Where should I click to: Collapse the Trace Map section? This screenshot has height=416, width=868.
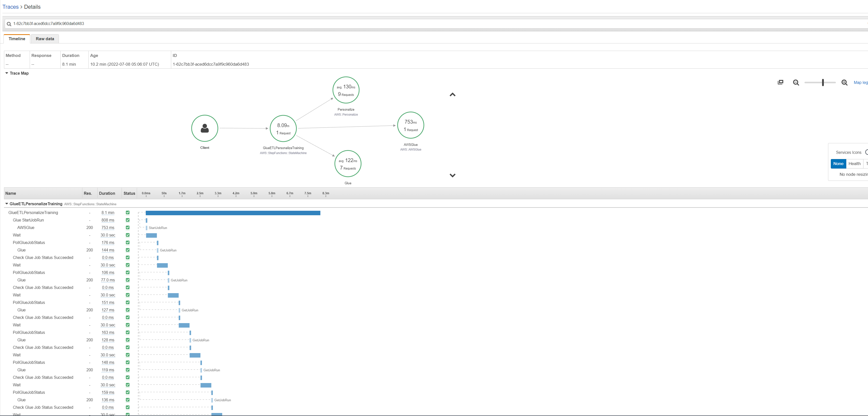[7, 73]
